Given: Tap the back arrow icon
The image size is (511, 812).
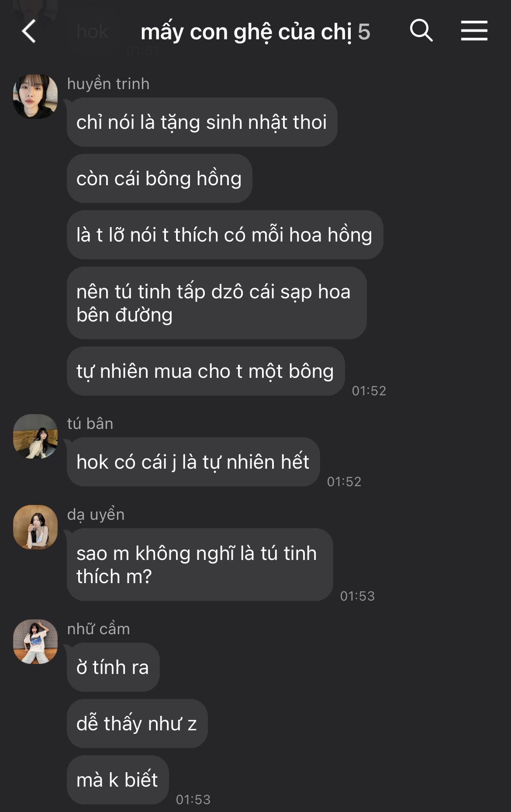Looking at the screenshot, I should (29, 31).
